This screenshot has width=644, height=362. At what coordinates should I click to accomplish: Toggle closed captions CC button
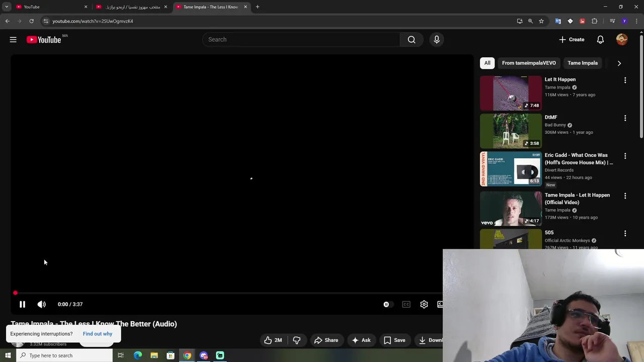point(406,304)
